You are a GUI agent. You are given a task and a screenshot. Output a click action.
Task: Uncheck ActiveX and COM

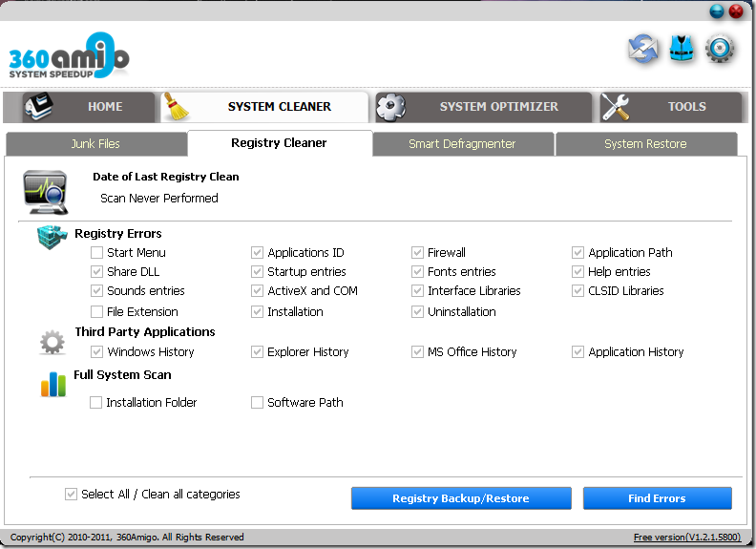tap(257, 290)
